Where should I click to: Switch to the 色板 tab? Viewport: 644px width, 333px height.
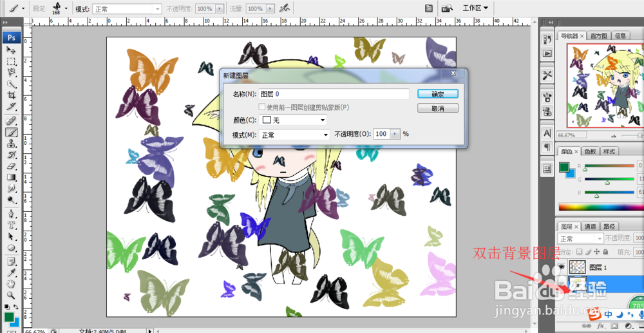click(x=591, y=151)
